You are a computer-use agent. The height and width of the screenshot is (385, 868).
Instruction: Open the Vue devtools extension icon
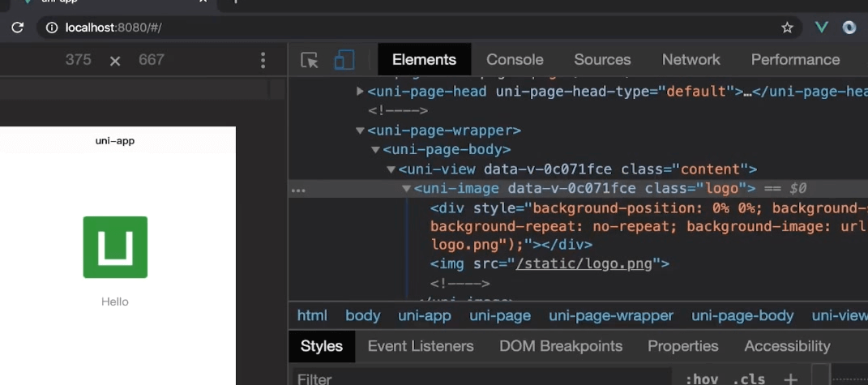point(822,27)
